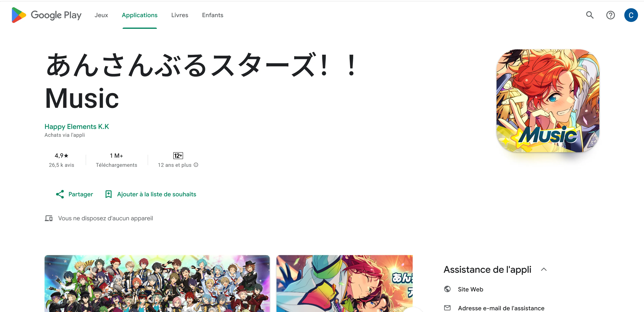Click the globe icon beside Site Web
This screenshot has width=644, height=312.
pyautogui.click(x=447, y=289)
